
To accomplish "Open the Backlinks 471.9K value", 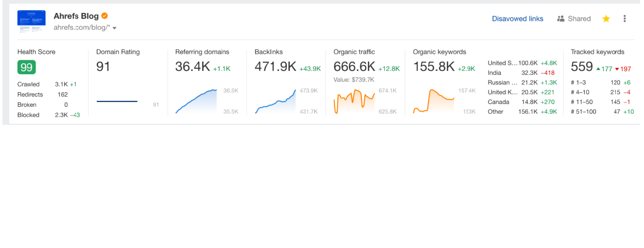I will [275, 67].
